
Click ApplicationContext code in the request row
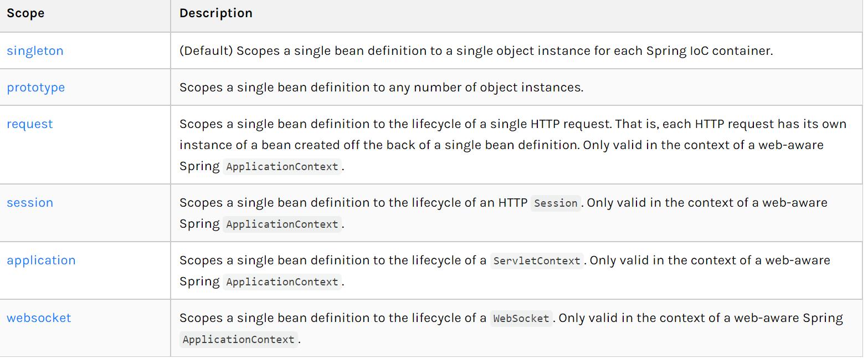coord(283,167)
